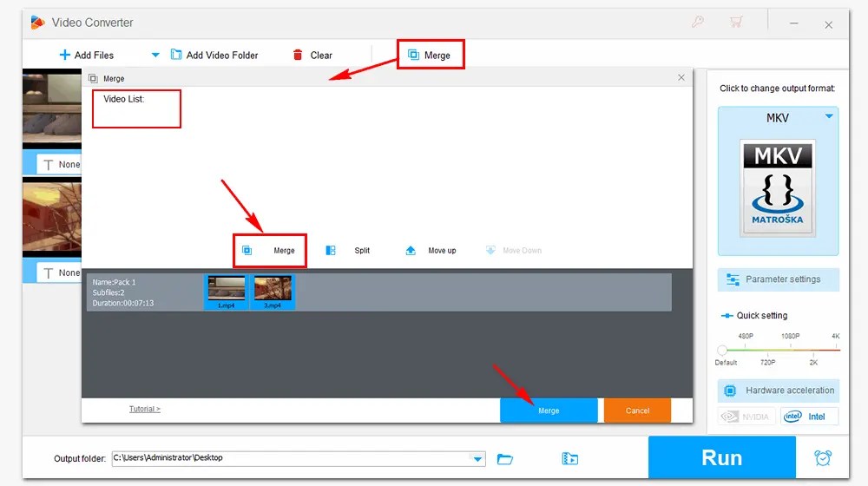
Task: Click the Move Down option
Action: pyautogui.click(x=514, y=251)
